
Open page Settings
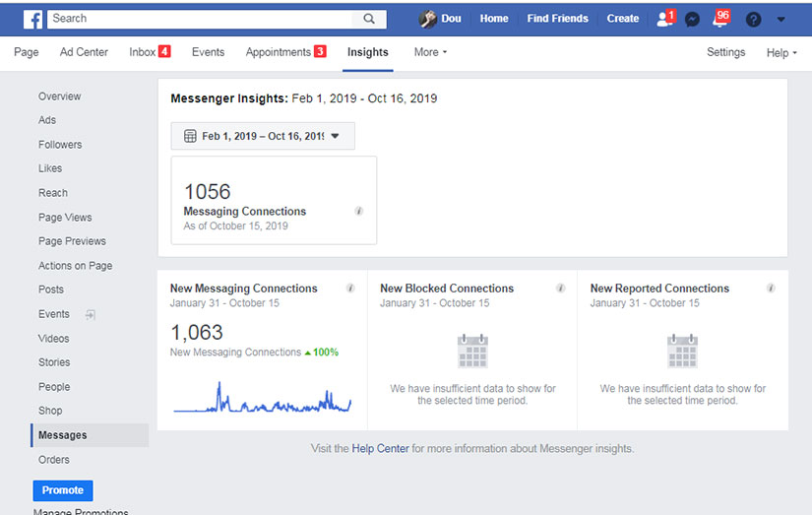726,52
